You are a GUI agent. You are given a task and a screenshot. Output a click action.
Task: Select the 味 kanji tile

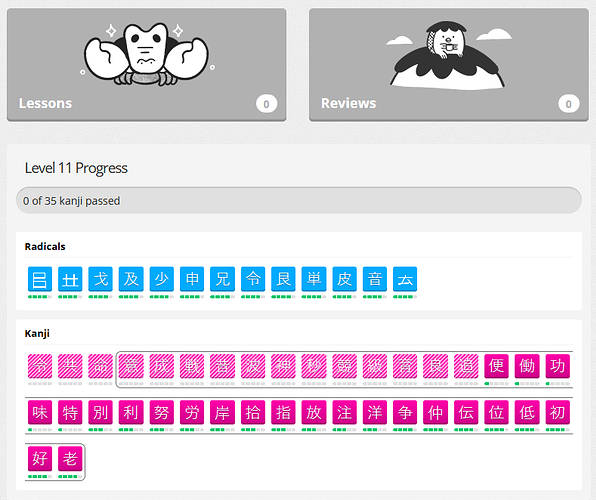[40, 412]
